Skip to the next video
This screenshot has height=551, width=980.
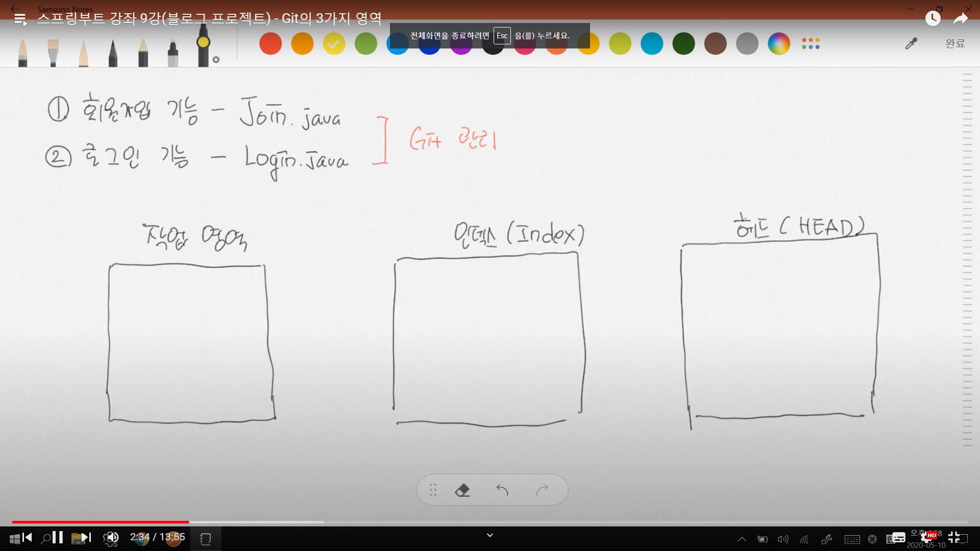(86, 537)
